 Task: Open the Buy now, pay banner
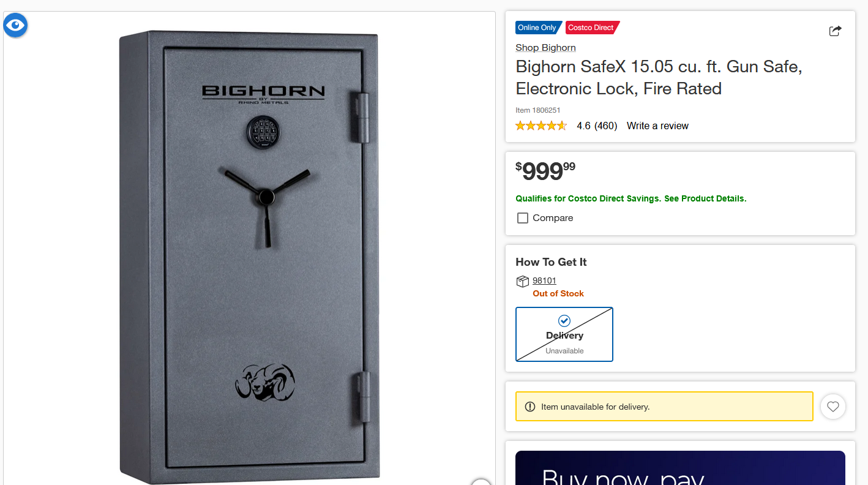[680, 468]
